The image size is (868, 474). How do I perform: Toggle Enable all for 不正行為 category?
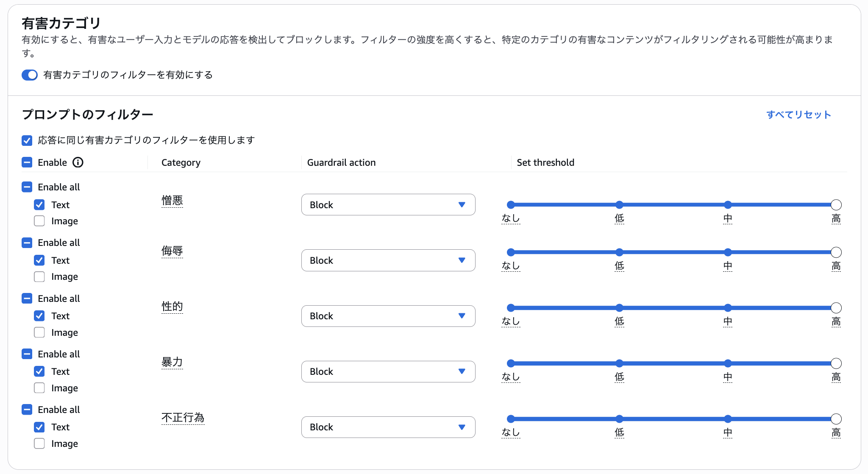(27, 410)
